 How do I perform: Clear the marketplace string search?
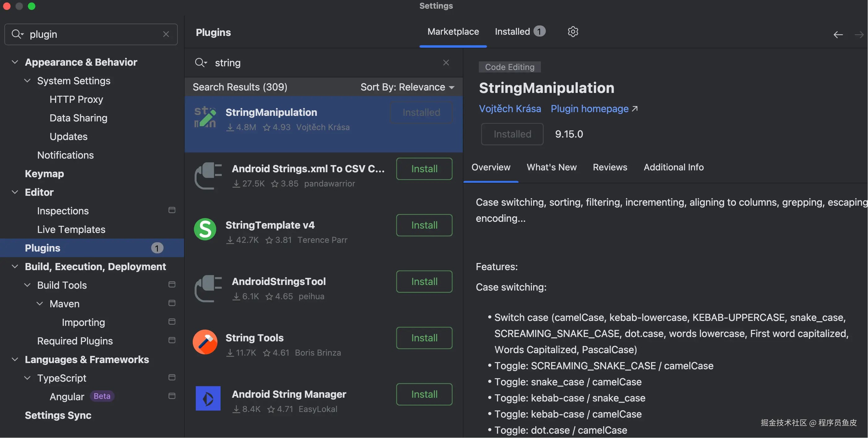(446, 63)
